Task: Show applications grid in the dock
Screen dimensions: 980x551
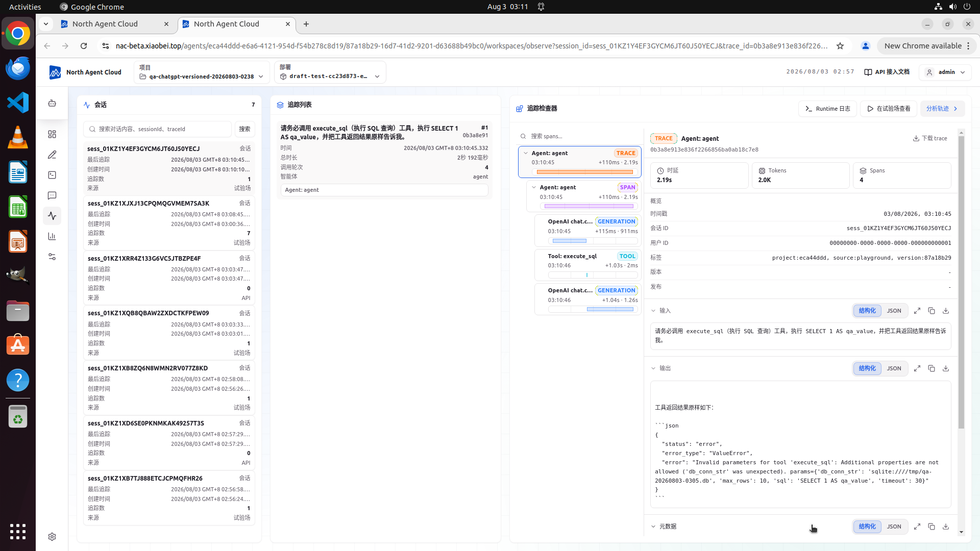Action: 18,531
